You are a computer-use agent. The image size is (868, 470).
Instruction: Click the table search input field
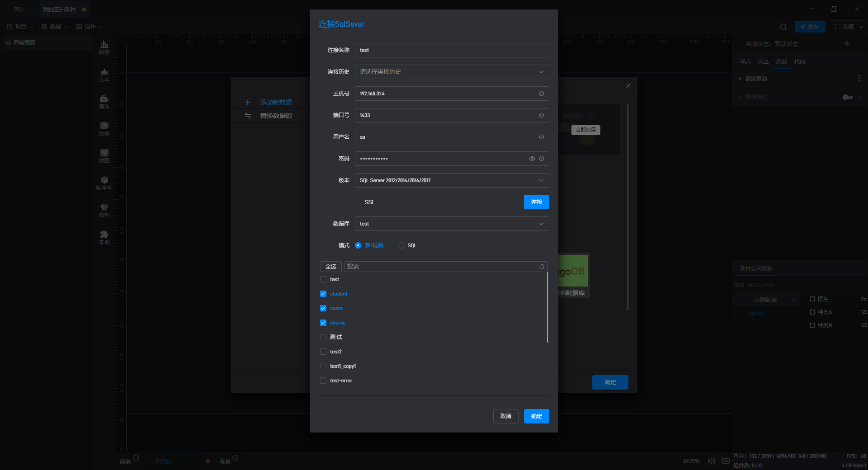point(446,267)
